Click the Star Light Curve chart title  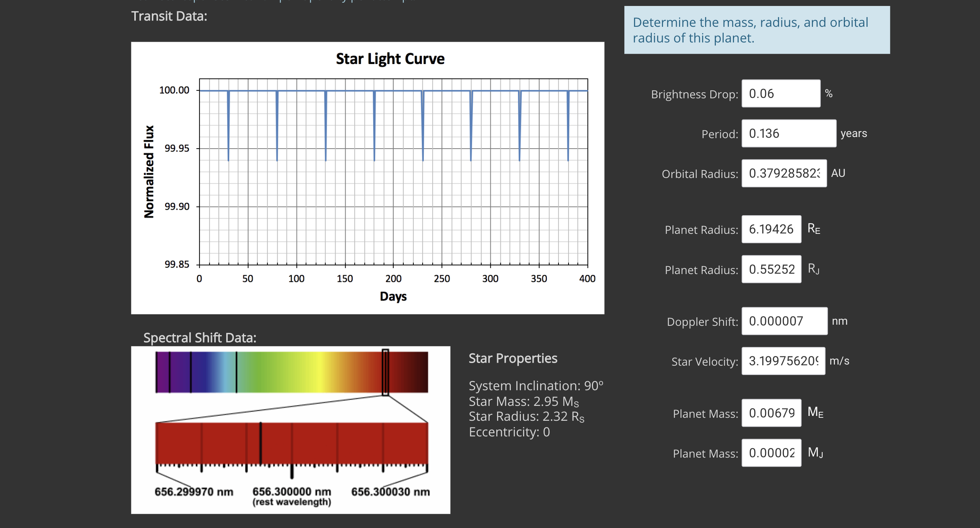390,59
